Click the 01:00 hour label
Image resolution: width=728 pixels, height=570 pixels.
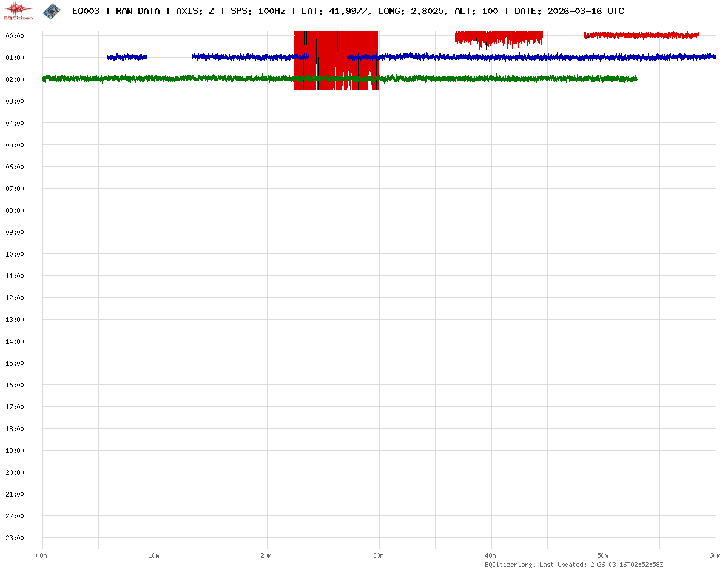pos(15,58)
